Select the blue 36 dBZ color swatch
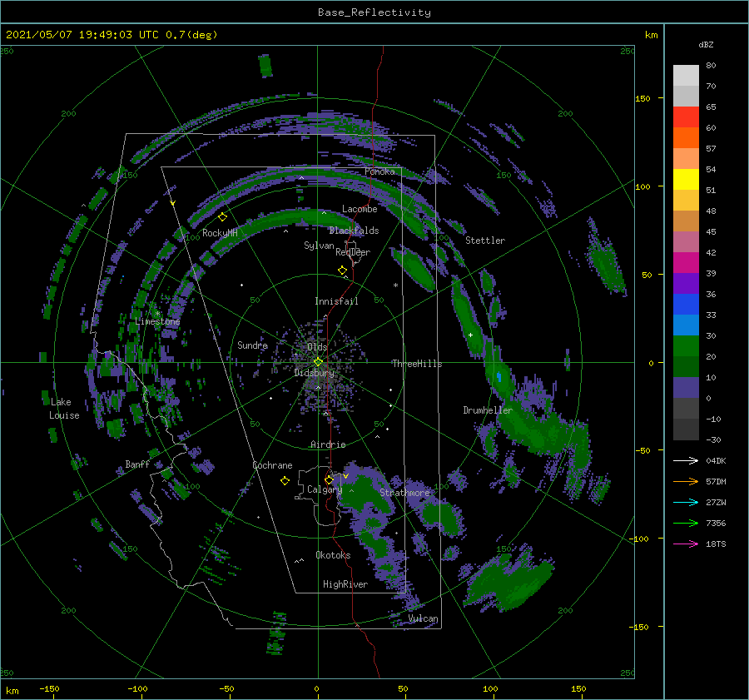This screenshot has width=749, height=700. pos(686,304)
